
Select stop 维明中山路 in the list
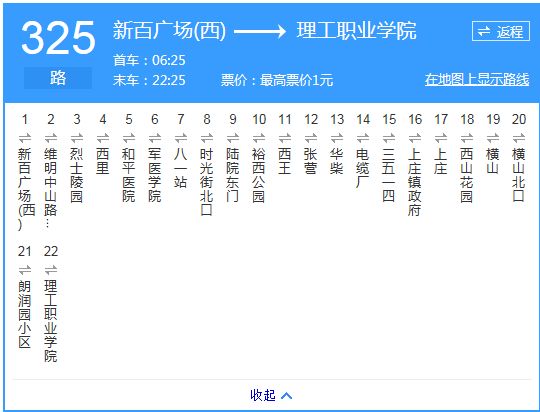pos(51,188)
